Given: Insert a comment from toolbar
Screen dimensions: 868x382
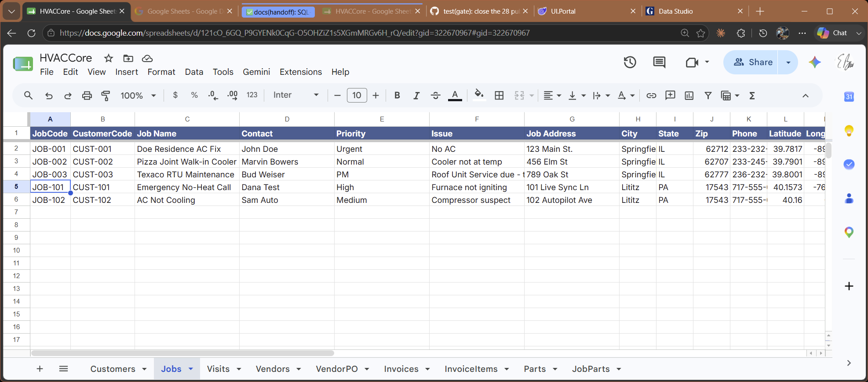Looking at the screenshot, I should tap(670, 95).
